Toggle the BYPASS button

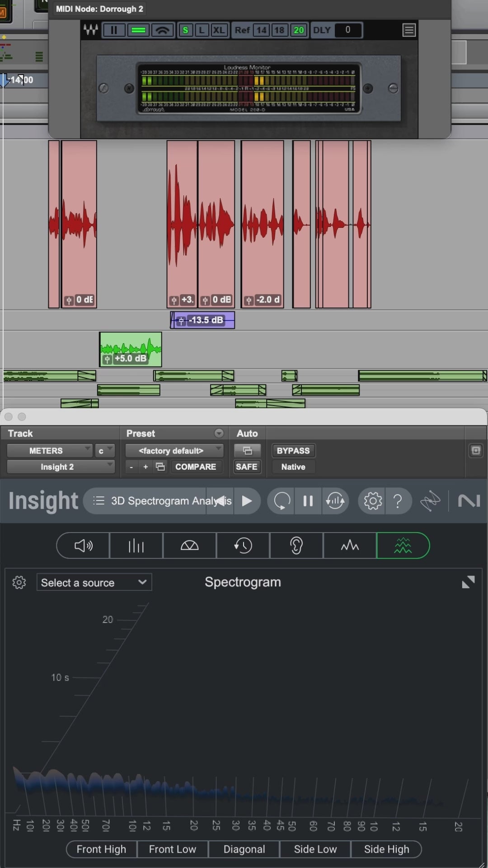pos(293,451)
